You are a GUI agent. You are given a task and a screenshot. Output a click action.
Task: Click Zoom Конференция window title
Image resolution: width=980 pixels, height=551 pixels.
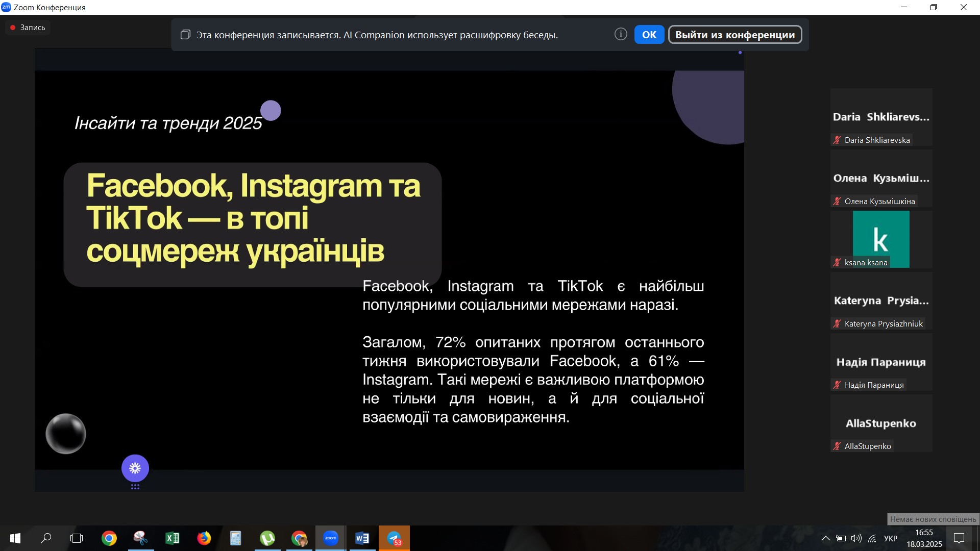50,7
